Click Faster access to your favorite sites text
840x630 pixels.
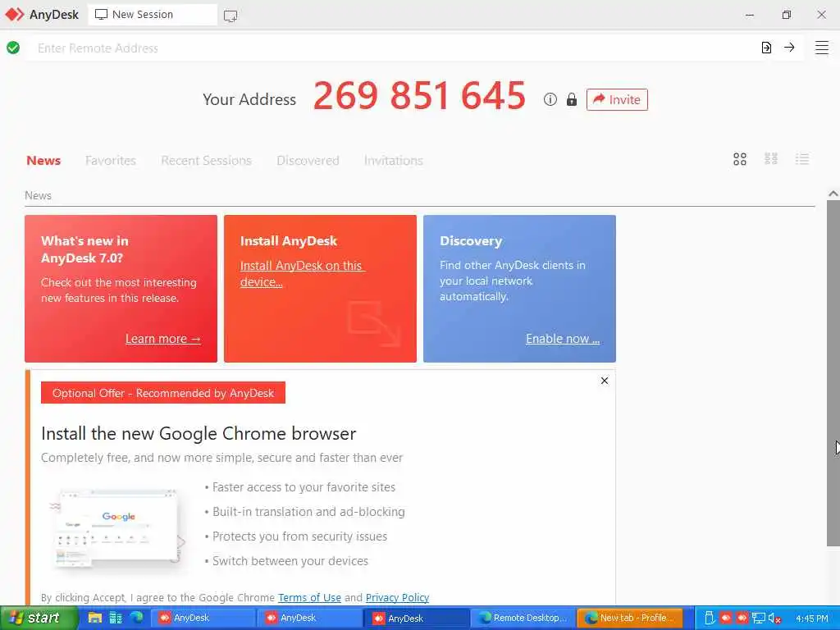click(x=304, y=487)
